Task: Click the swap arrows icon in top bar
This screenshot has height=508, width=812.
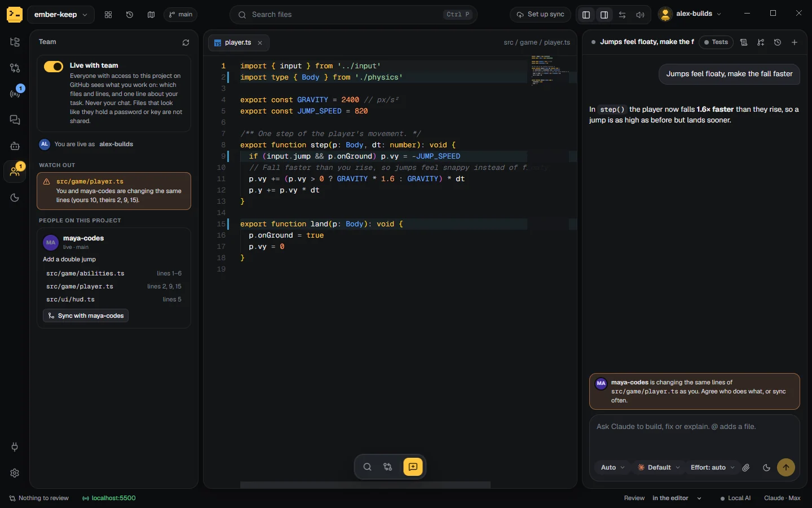Action: coord(623,15)
